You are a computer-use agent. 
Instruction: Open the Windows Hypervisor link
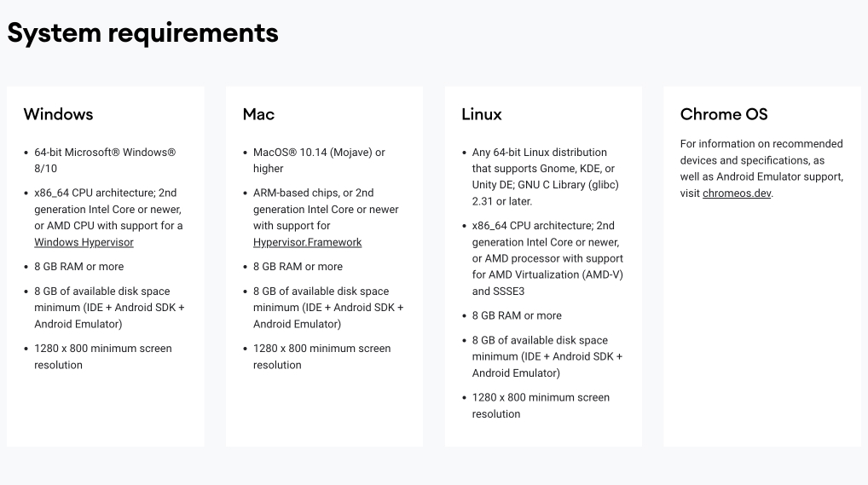click(x=84, y=242)
